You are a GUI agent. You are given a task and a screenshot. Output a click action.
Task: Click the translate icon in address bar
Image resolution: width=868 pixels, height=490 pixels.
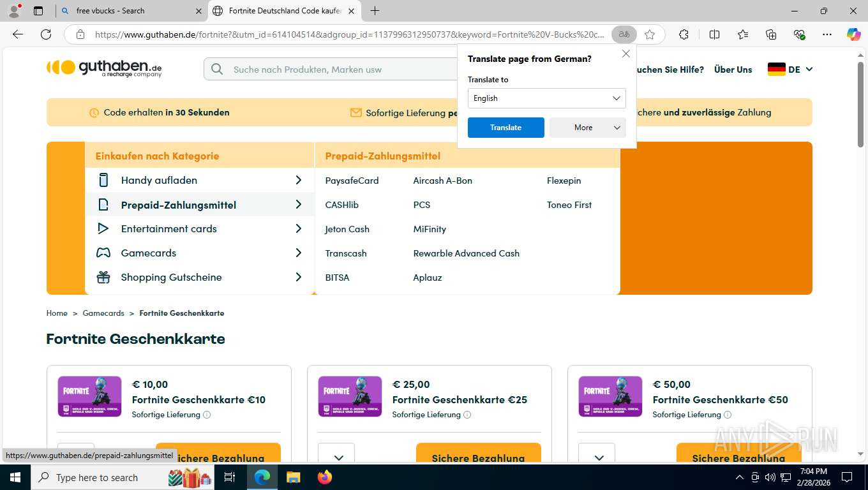(624, 34)
